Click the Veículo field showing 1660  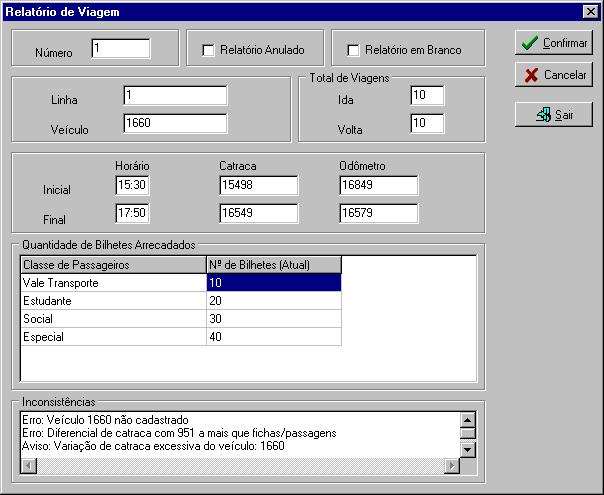pos(175,123)
